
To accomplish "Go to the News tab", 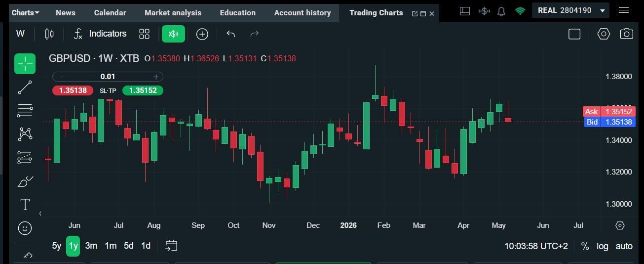I will point(66,13).
